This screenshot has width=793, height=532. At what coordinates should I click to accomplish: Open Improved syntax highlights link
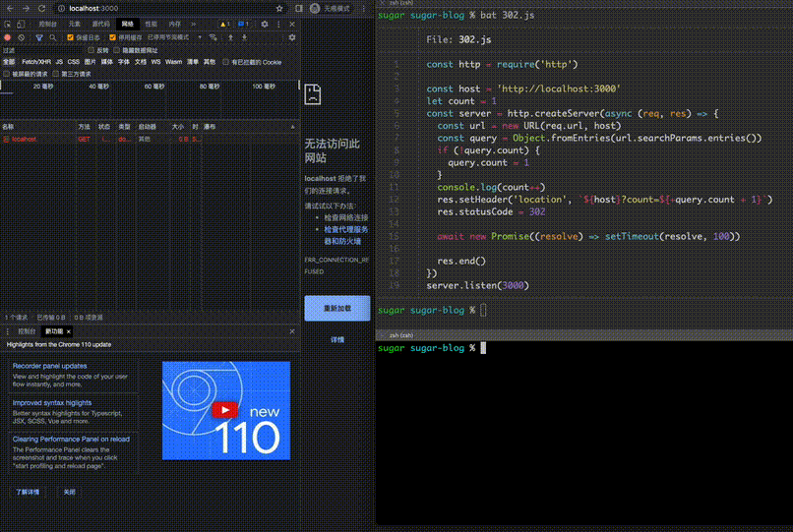tap(52, 402)
